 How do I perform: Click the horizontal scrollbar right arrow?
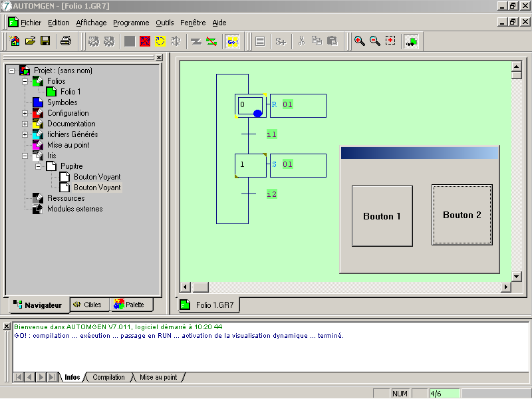(x=506, y=287)
